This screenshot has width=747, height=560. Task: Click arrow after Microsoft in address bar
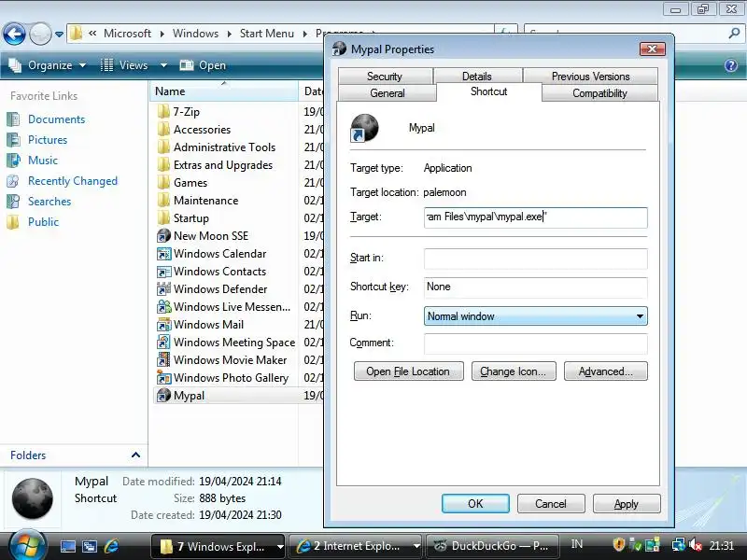click(x=162, y=34)
